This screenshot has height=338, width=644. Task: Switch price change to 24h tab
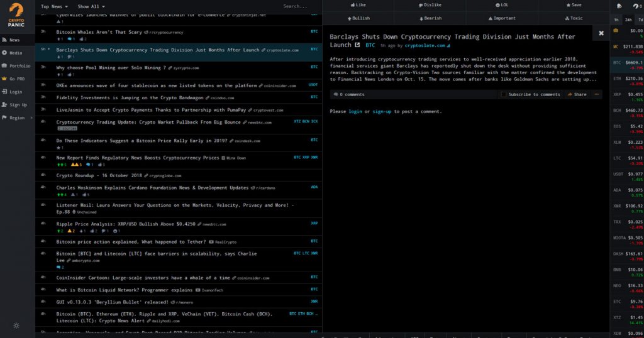click(628, 19)
